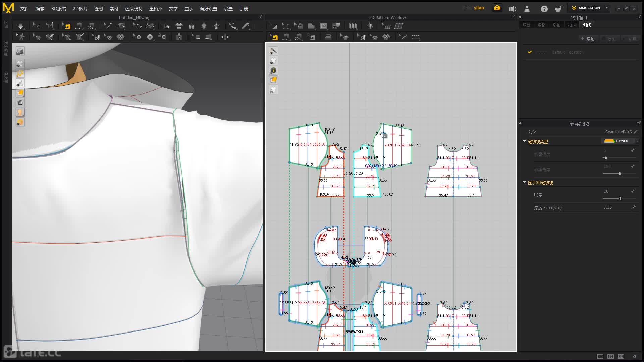
Task: Click the lock button fastening tool
Action: click(x=163, y=37)
